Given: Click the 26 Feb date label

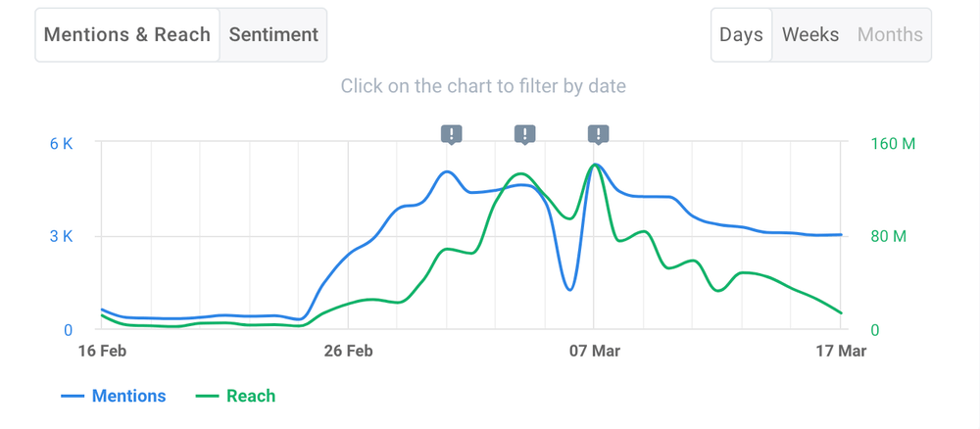Looking at the screenshot, I should [x=348, y=351].
